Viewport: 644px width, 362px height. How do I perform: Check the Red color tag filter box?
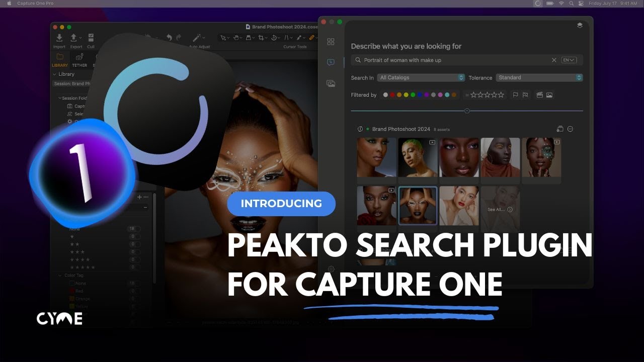click(71, 291)
